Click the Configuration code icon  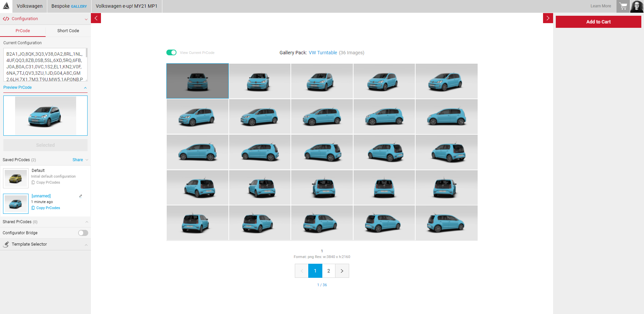pos(6,19)
